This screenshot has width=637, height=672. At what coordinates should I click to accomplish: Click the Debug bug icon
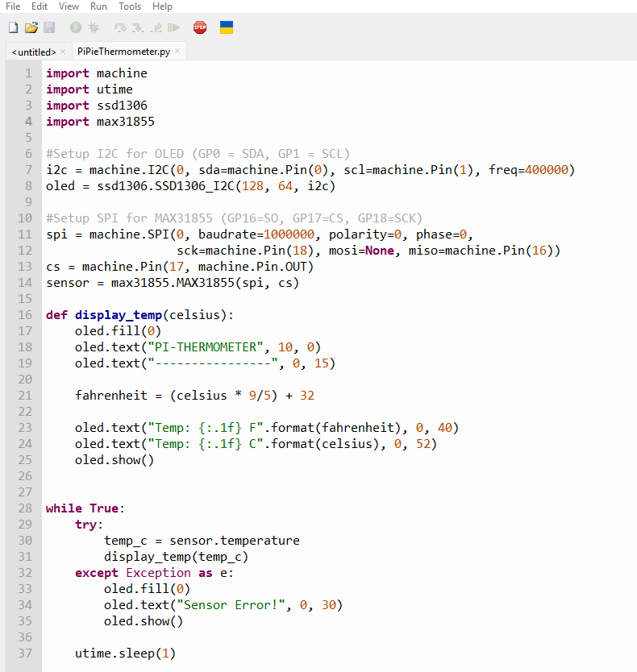(94, 28)
